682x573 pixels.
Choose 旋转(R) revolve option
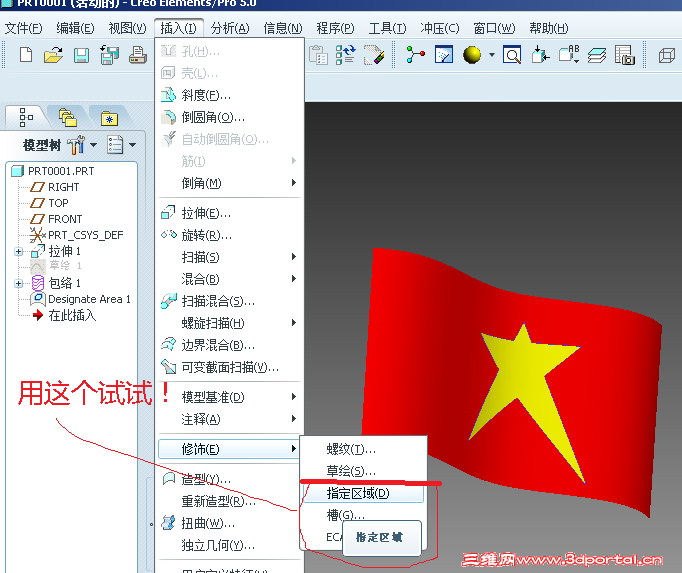click(230, 235)
